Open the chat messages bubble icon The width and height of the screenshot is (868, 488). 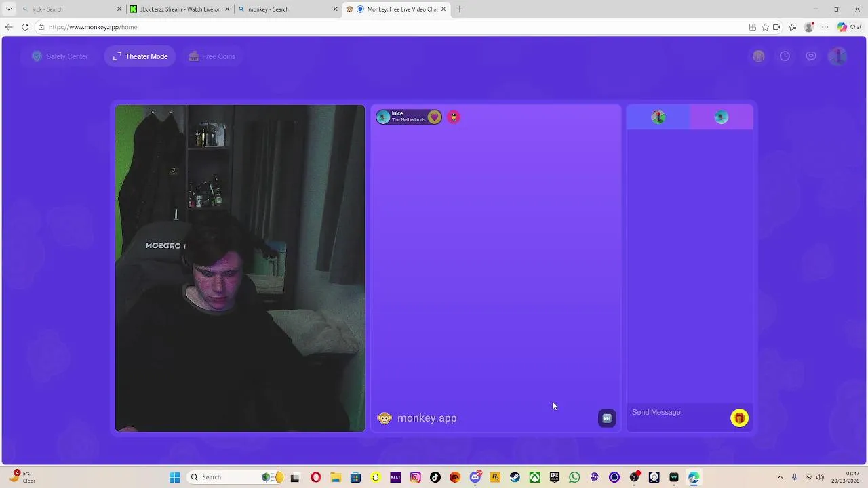point(811,56)
